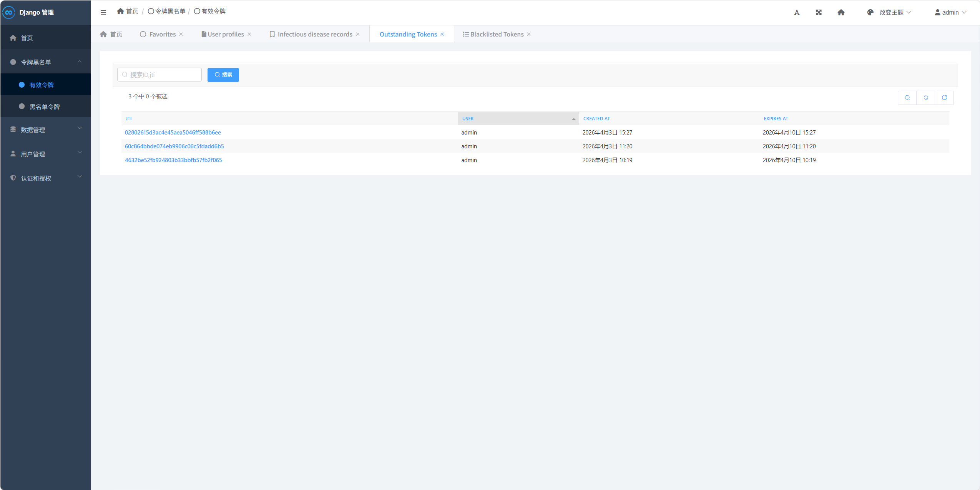This screenshot has width=980, height=490.
Task: Click the home icon in top-right toolbar
Action: click(841, 12)
